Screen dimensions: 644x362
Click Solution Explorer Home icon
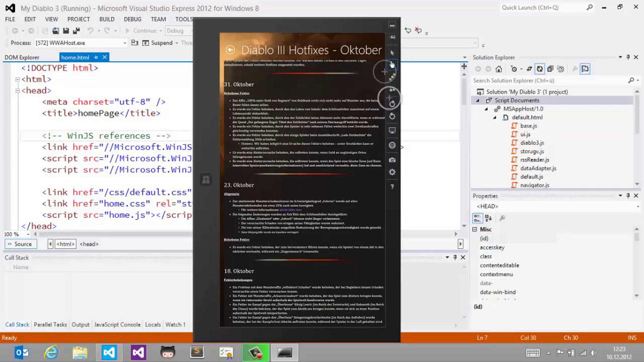(499, 69)
